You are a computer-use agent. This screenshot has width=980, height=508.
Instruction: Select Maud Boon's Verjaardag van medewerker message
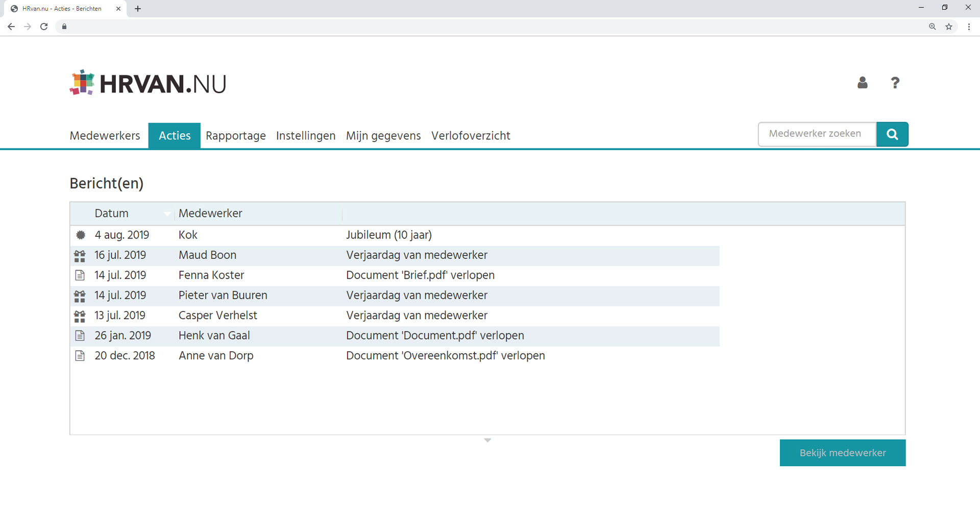[x=416, y=255]
